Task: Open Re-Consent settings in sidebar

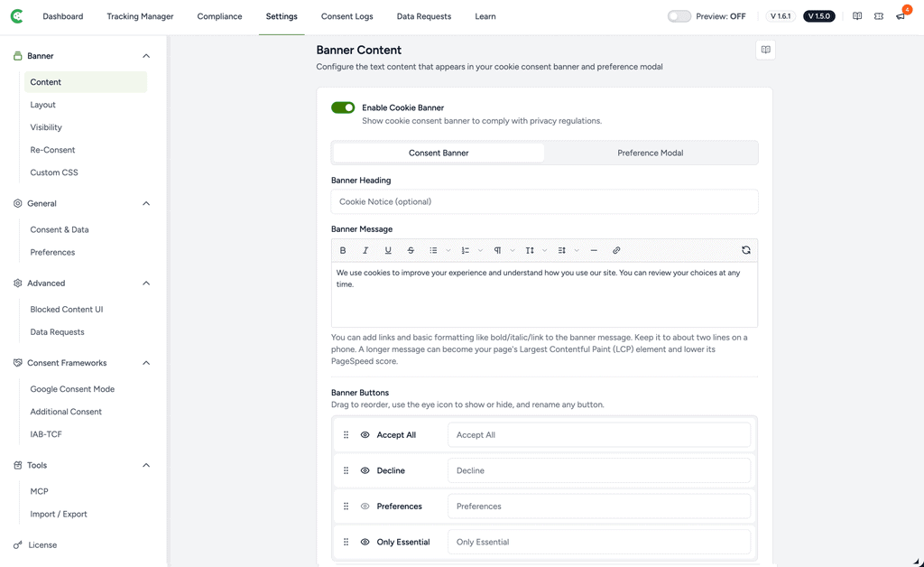Action: (x=52, y=150)
